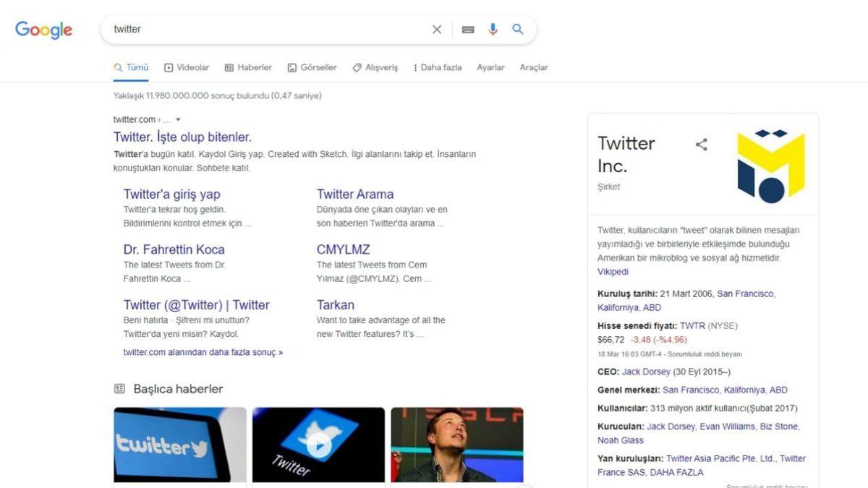The width and height of the screenshot is (868, 488).
Task: Play the Twitter video in news results
Action: 318,446
